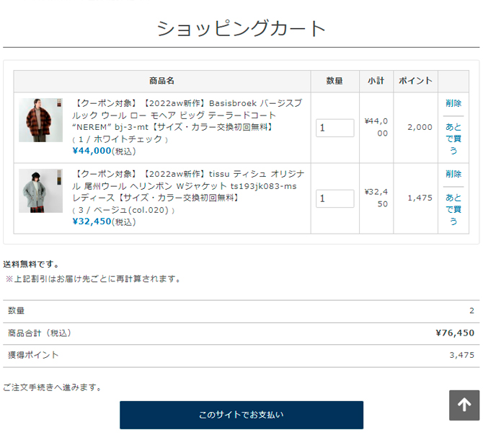Screen dimensions: 483x448
Task: Open the Basisbroek coat product thumbnail
Action: click(x=40, y=120)
